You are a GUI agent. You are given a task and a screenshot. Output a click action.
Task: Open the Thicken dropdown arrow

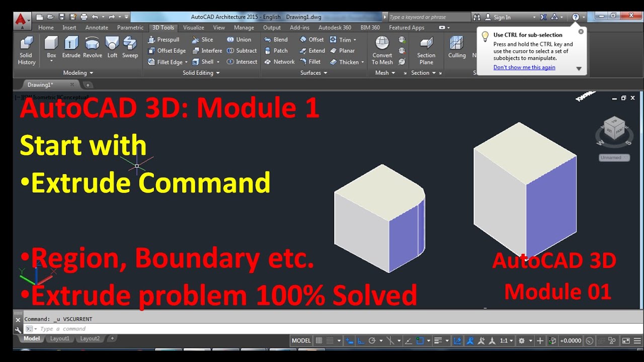[x=362, y=62]
